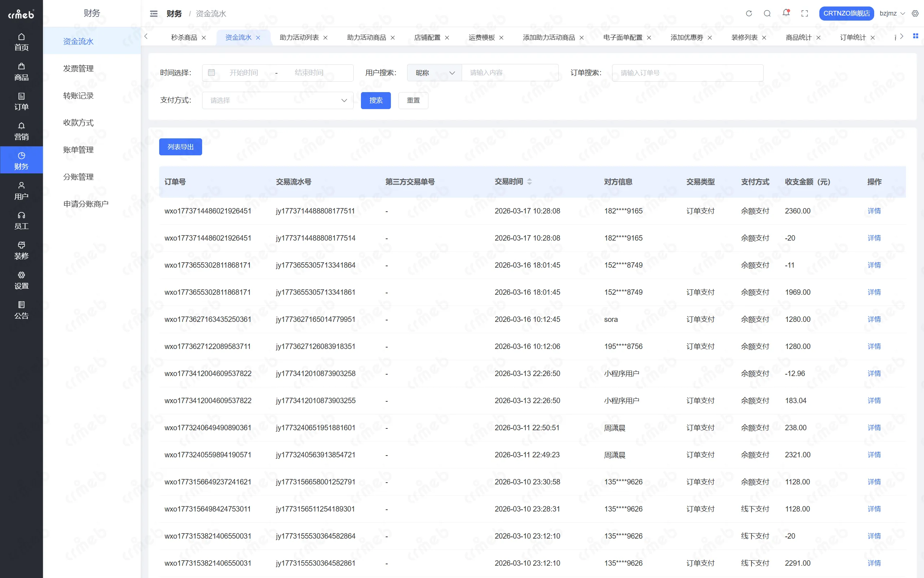Open the 财务 finance sidebar icon
The image size is (924, 578).
pos(21,160)
